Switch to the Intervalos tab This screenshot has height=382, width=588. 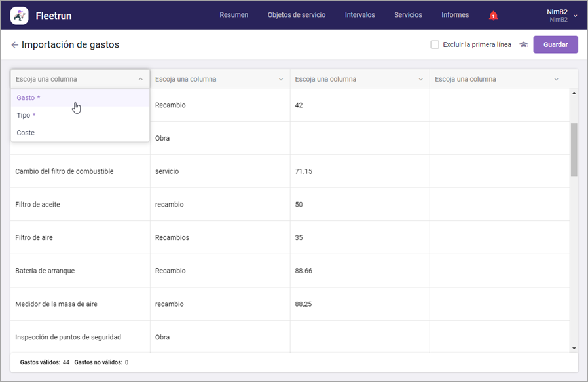click(359, 15)
